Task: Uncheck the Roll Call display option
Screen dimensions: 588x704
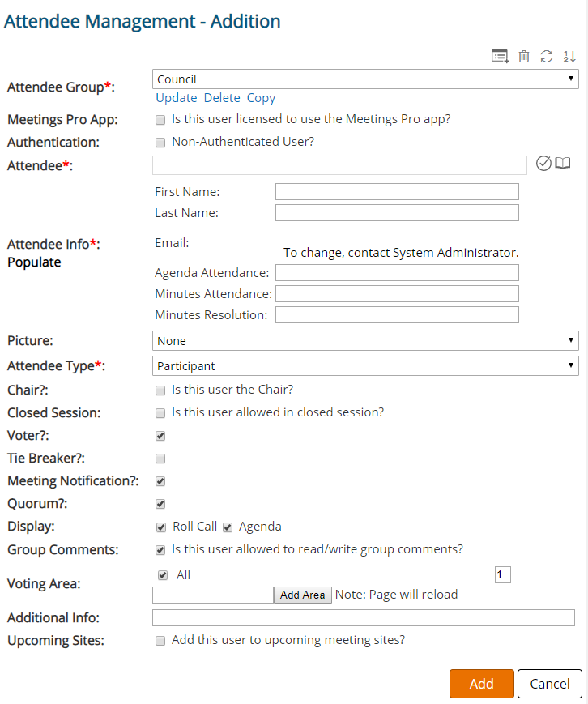Action: point(160,527)
